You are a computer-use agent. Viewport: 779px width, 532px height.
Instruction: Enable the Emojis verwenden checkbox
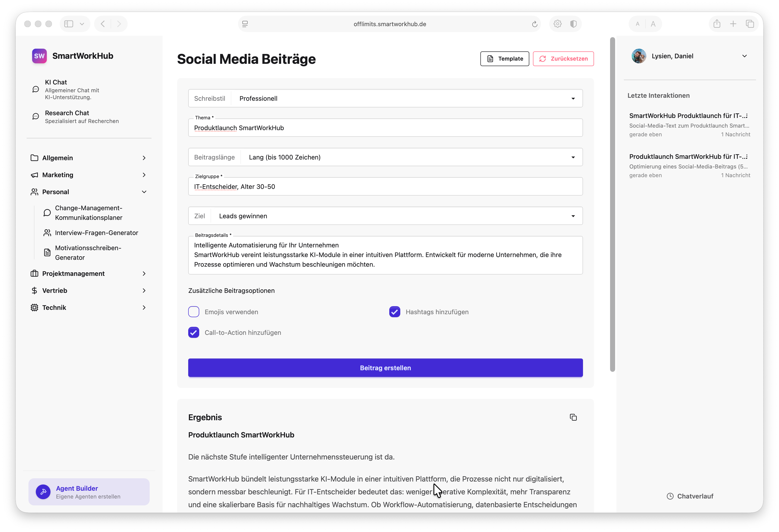(194, 312)
